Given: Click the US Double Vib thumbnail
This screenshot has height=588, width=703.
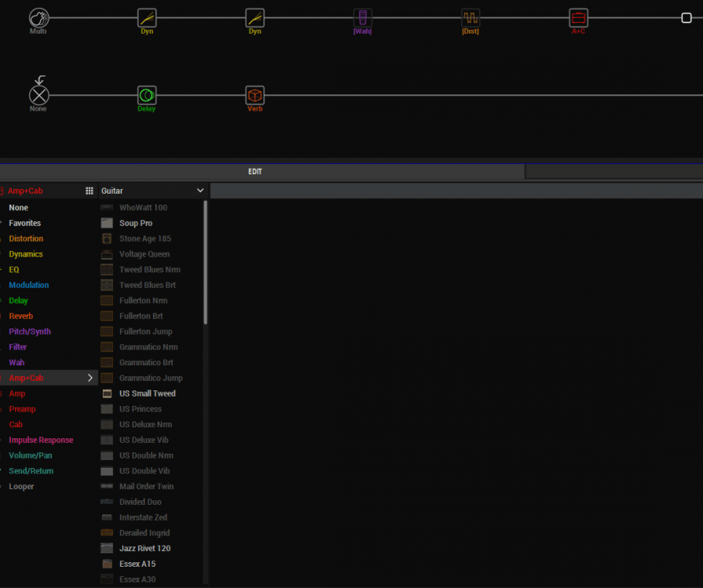Looking at the screenshot, I should pos(107,471).
